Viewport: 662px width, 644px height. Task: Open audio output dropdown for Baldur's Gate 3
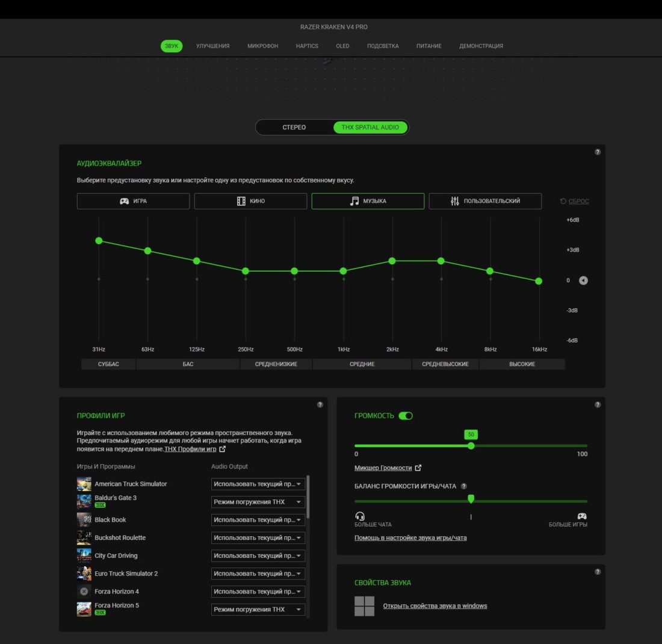[x=258, y=502]
